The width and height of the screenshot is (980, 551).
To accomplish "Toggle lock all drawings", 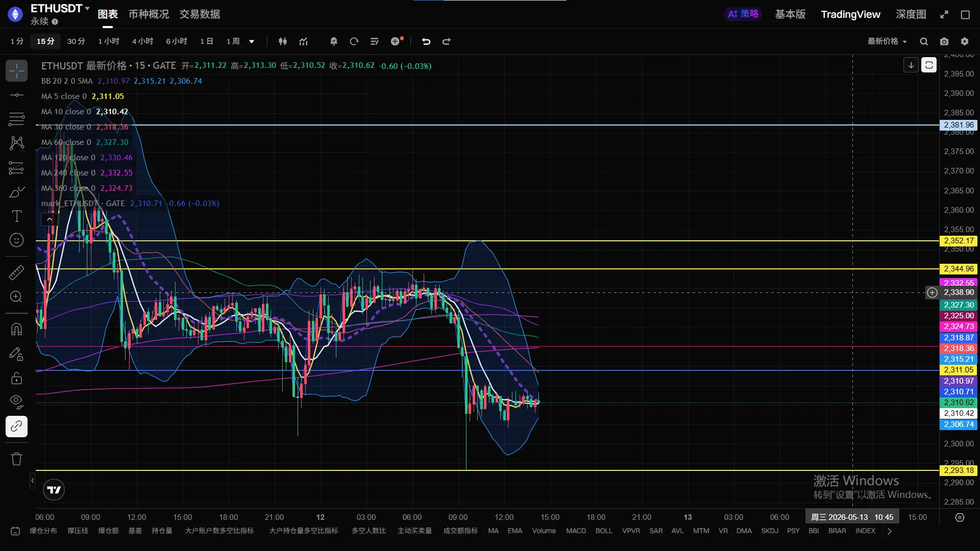I will [16, 378].
